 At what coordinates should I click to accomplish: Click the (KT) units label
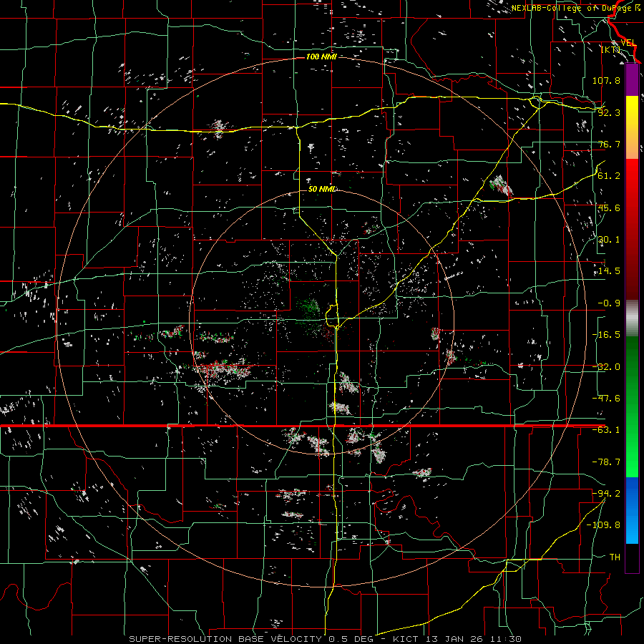point(611,49)
